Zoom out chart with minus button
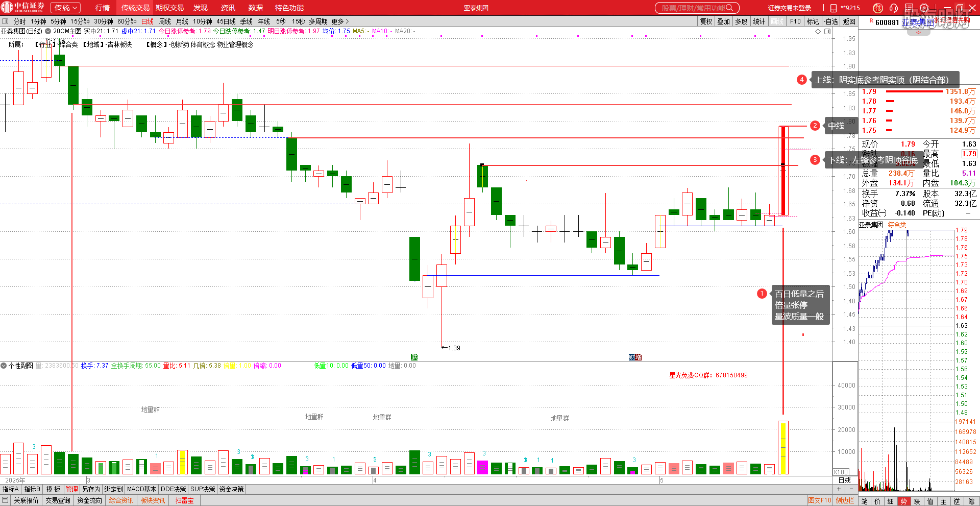Image resolution: width=980 pixels, height=506 pixels. [851, 489]
